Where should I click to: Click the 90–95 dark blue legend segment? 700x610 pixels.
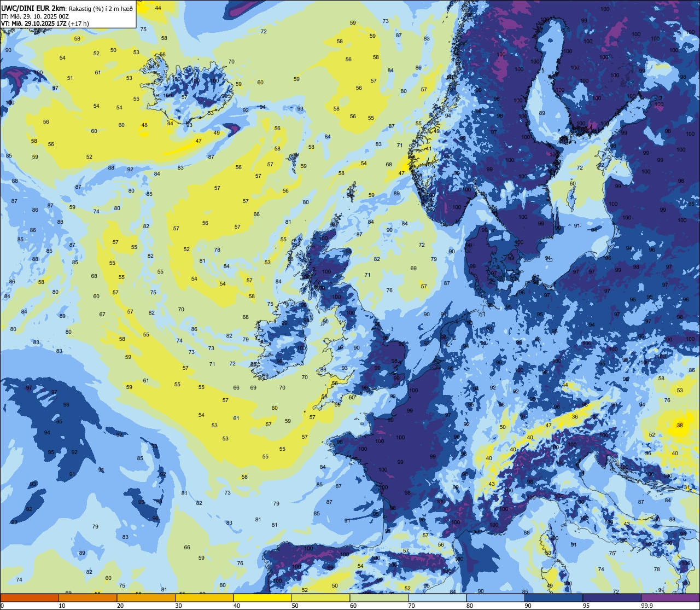[554, 597]
